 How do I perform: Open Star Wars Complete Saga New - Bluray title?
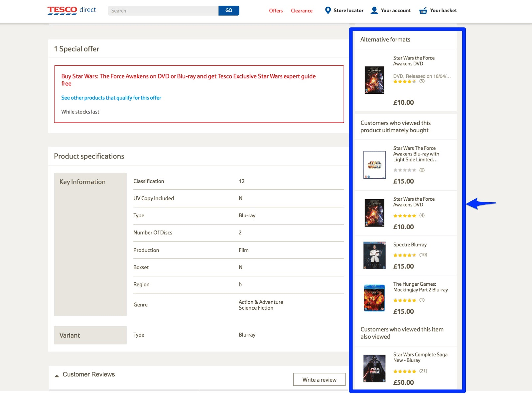[420, 357]
